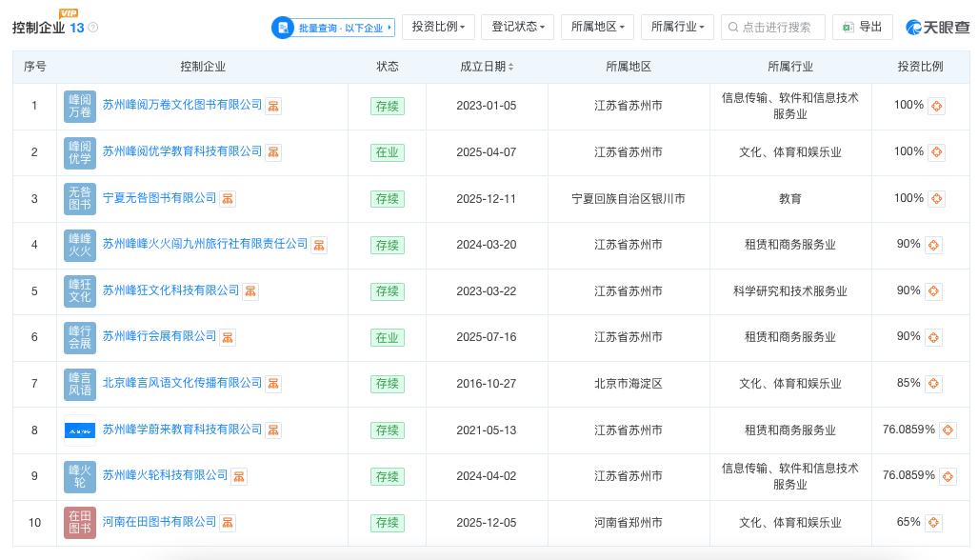The height and width of the screenshot is (560, 978).
Task: Click 在业 status tag of 苏州峰阅优学教育科技
Action: (388, 152)
